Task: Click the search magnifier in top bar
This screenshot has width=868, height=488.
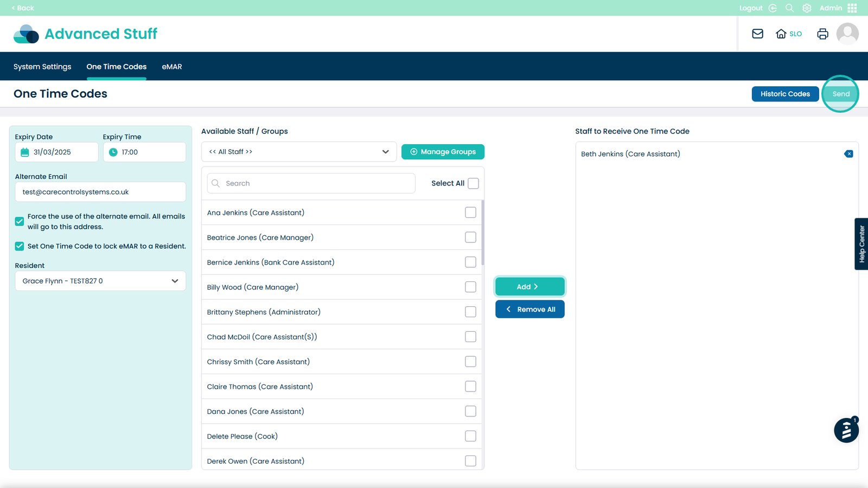Action: click(x=789, y=8)
